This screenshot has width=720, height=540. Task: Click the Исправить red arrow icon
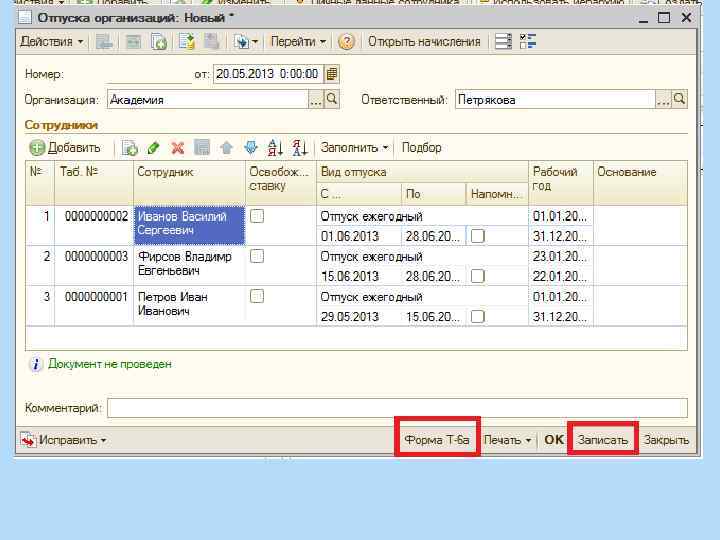(28, 440)
